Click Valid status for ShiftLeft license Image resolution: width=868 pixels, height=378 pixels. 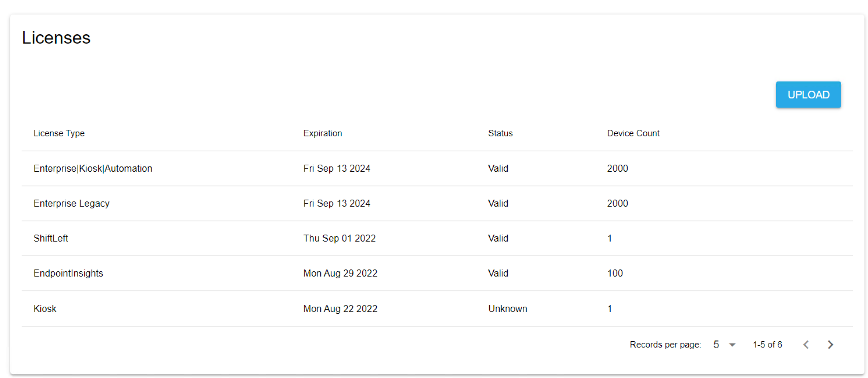[498, 238]
